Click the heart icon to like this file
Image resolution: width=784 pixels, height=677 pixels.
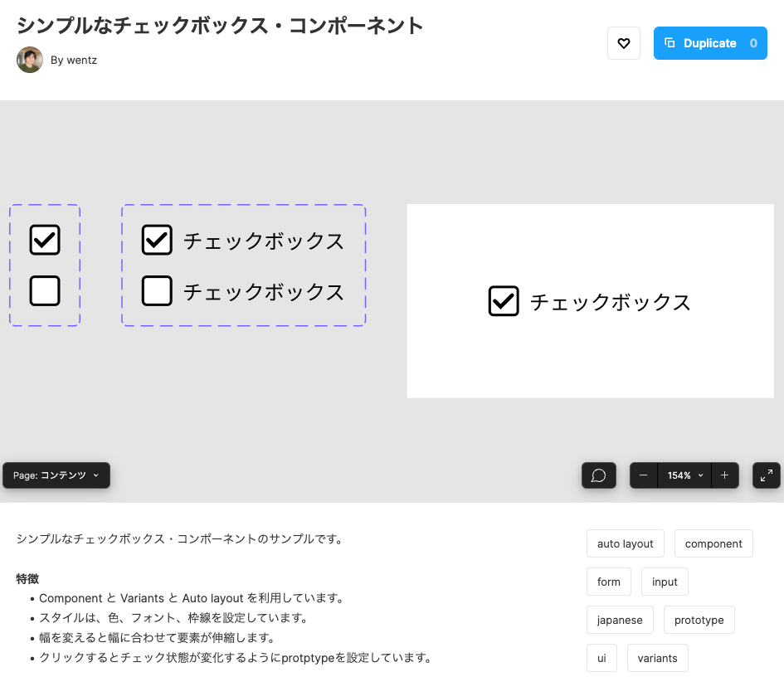pos(623,43)
